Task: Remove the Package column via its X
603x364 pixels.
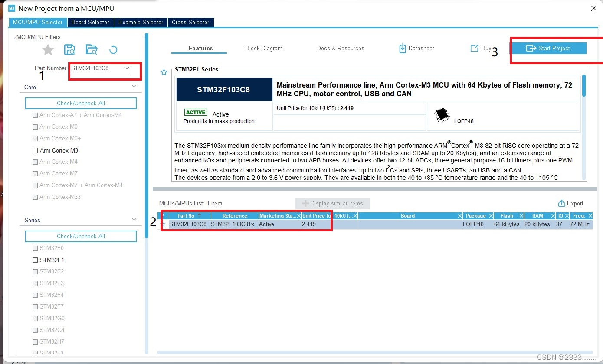Action: 491,216
